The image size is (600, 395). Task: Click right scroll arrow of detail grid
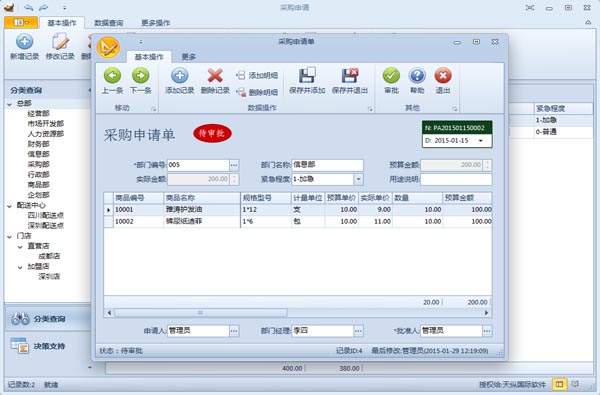486,313
